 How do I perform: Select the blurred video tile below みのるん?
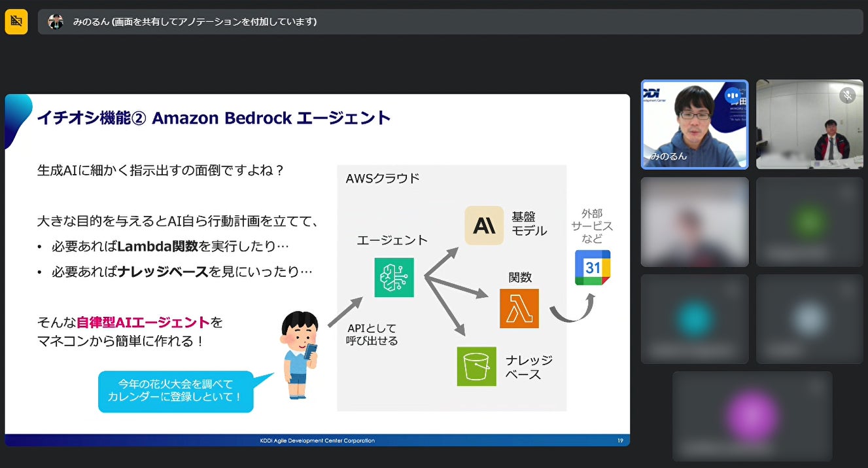[695, 222]
